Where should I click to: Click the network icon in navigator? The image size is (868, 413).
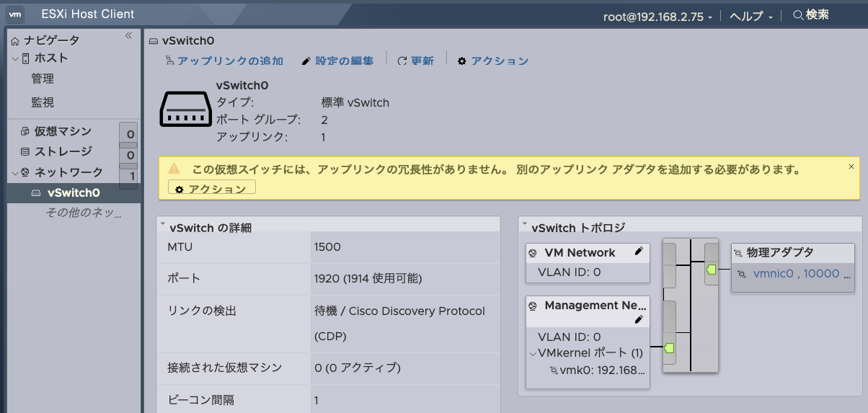point(25,172)
